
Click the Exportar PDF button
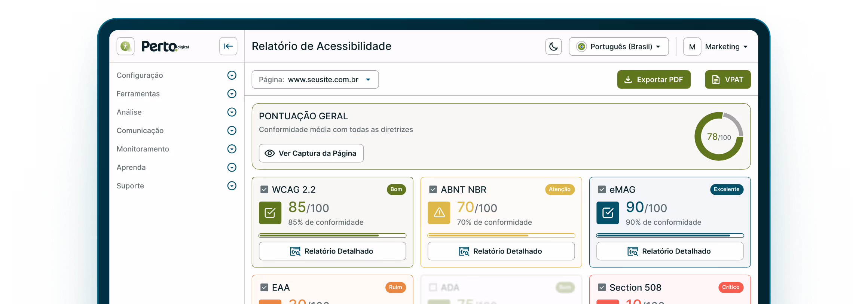pyautogui.click(x=654, y=80)
